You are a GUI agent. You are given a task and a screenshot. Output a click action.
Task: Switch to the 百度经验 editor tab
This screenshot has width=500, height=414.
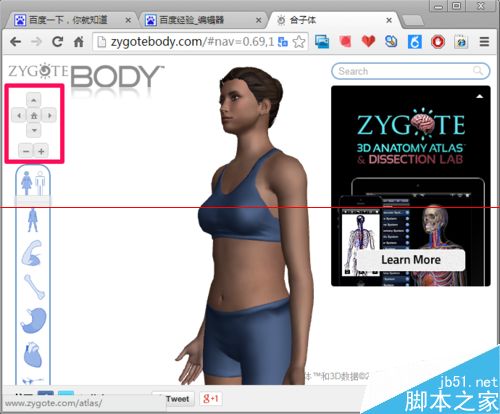[x=203, y=20]
